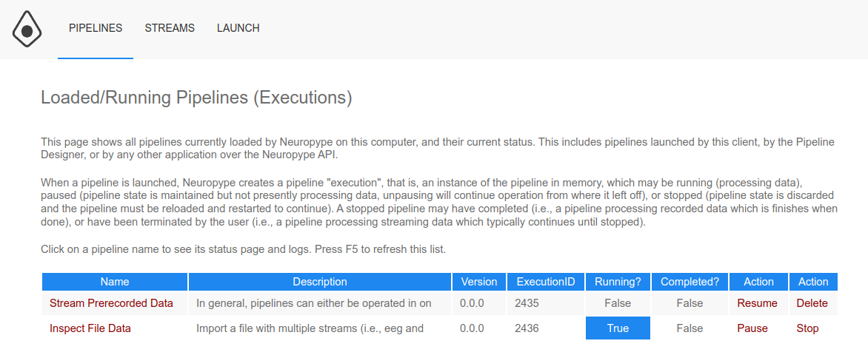868x355 pixels.
Task: Click the Description column header
Action: coord(320,282)
